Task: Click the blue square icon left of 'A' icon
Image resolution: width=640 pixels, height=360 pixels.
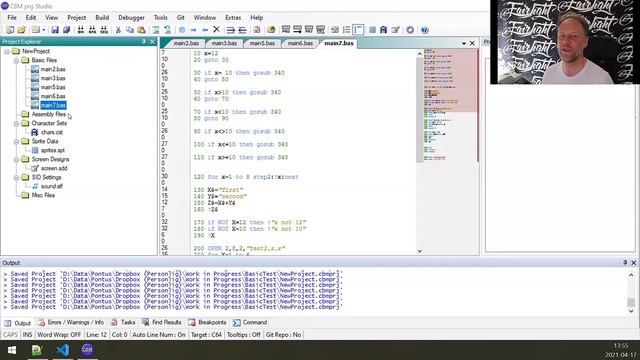Action: (x=372, y=30)
